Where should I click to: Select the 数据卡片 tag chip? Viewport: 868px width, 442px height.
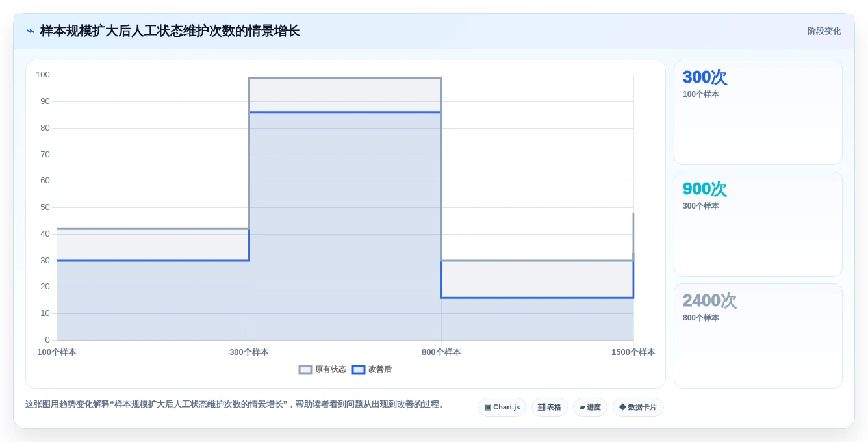pos(638,407)
